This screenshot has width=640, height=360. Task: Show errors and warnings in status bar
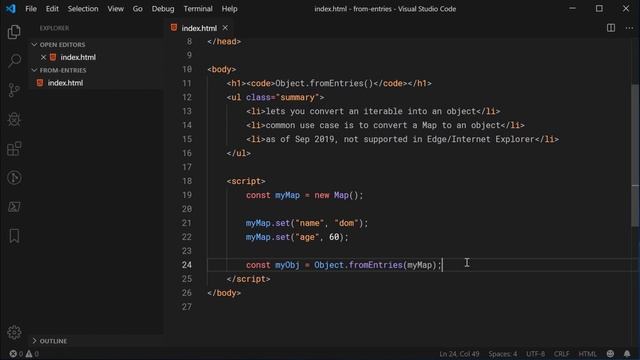click(x=24, y=353)
